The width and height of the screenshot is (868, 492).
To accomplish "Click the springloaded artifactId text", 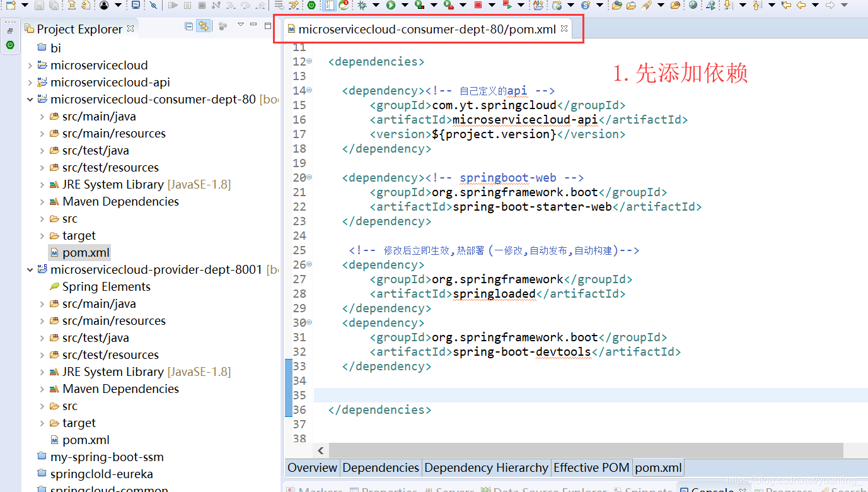I will [494, 293].
